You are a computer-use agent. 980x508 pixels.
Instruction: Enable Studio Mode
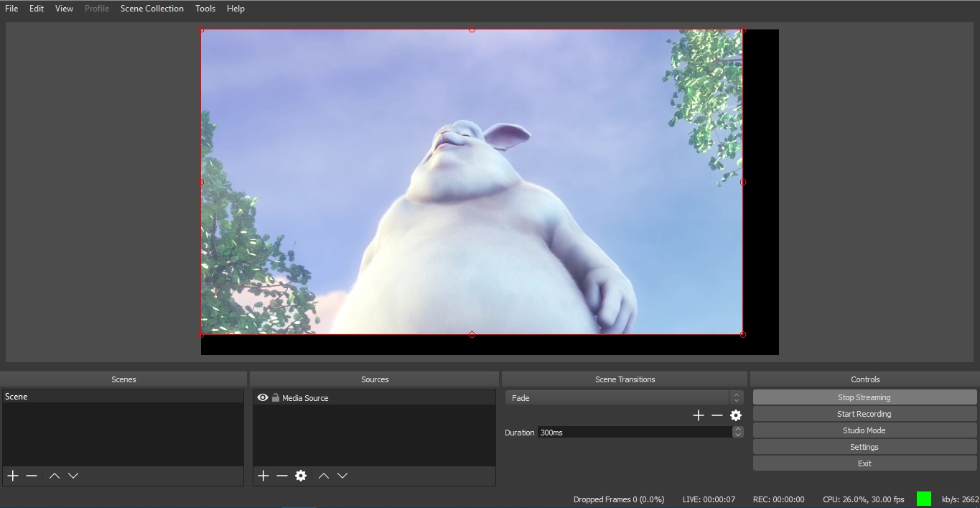(x=864, y=430)
